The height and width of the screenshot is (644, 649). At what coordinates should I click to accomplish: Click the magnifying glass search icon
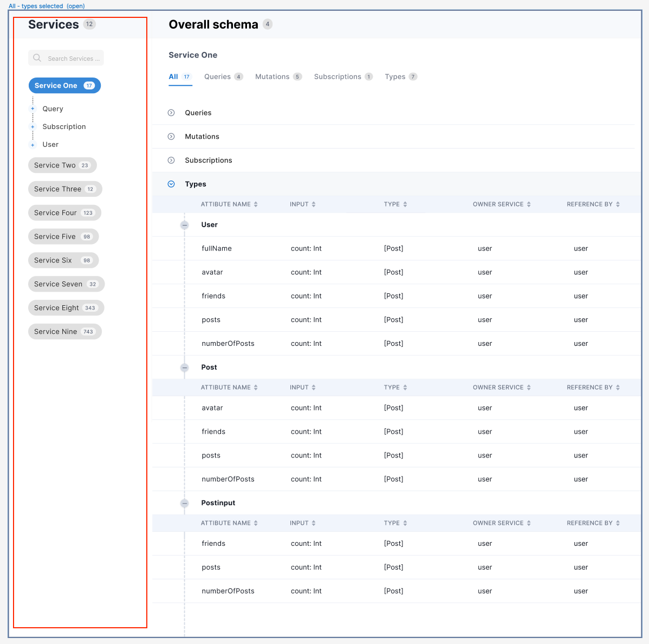coord(37,57)
